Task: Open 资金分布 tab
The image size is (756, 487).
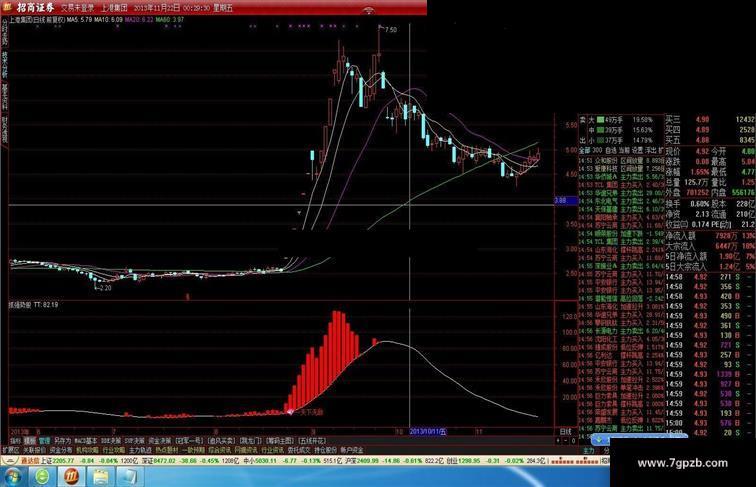Action: [x=61, y=450]
